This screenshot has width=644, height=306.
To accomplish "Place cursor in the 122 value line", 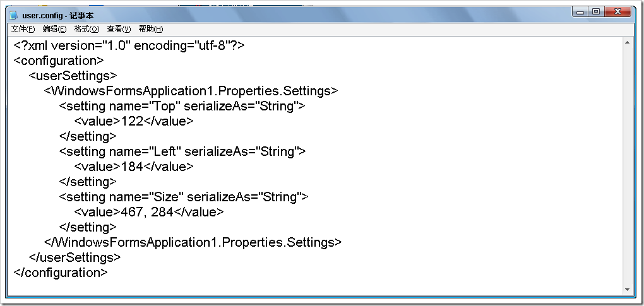I will [x=134, y=121].
